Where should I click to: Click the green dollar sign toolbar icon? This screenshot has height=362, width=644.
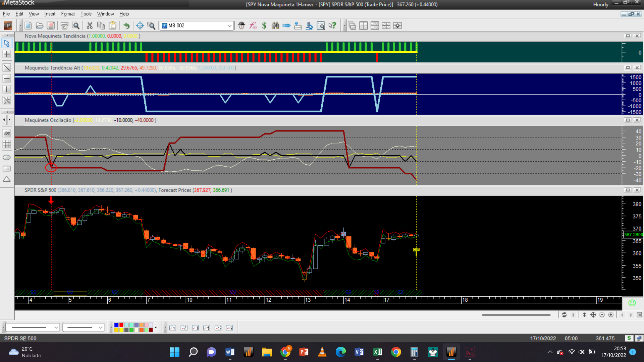click(264, 25)
